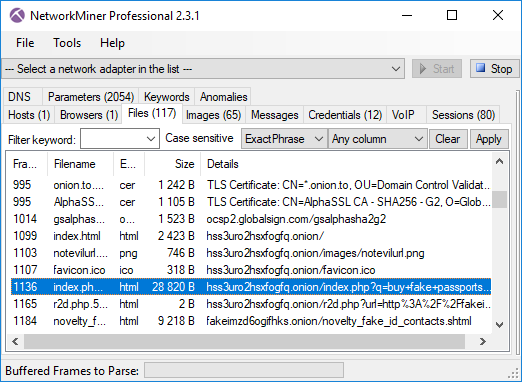Screen dimensions: 522x382
Task: Minimize the NetworkMiner window
Action: click(x=407, y=15)
